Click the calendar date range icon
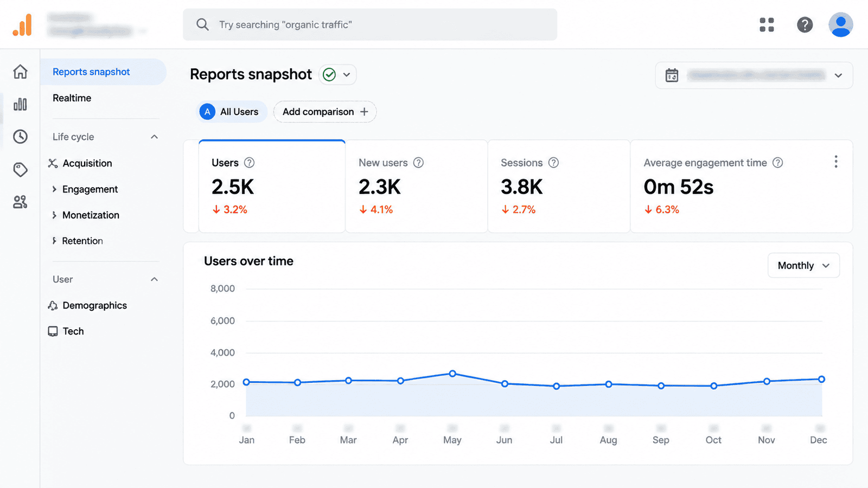This screenshot has height=488, width=868. click(x=672, y=75)
